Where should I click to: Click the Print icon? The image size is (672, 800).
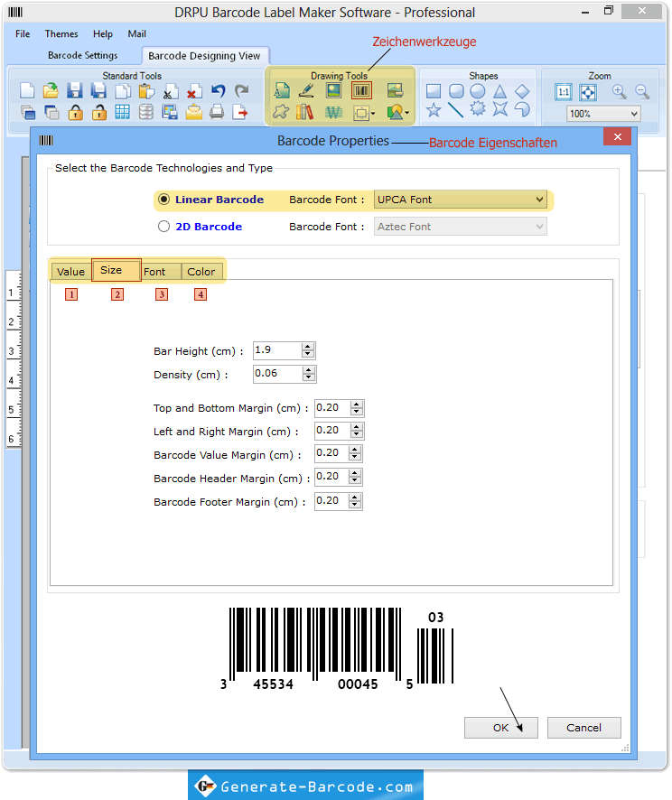pyautogui.click(x=217, y=112)
